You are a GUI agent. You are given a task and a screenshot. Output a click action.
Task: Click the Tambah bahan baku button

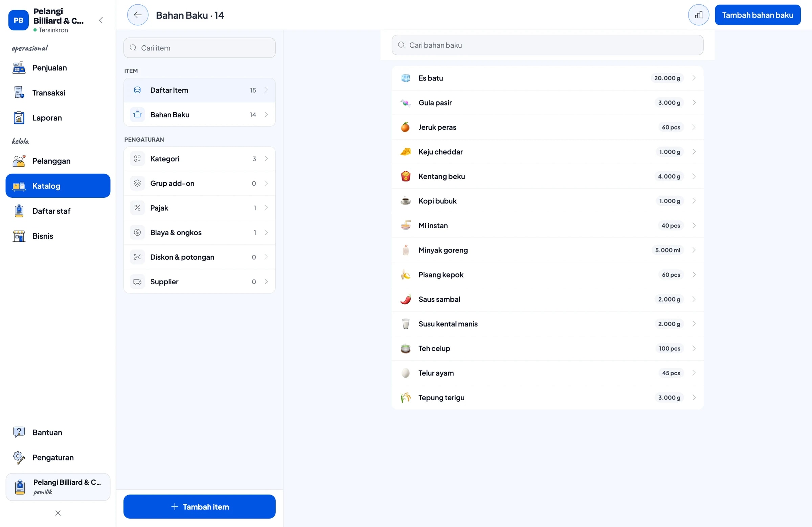[758, 15]
